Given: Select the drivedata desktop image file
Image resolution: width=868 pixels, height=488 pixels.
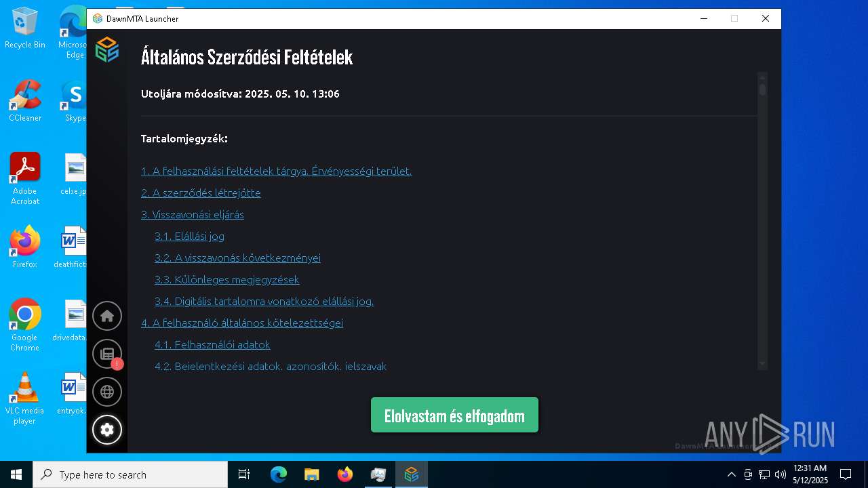Looking at the screenshot, I should point(71,321).
